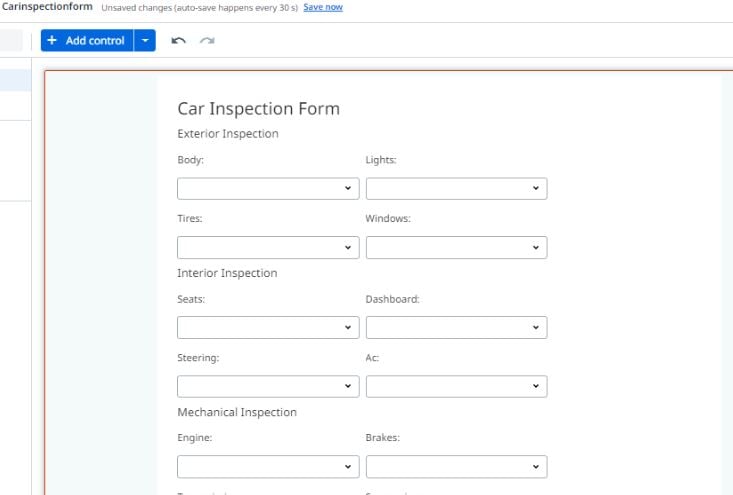
Task: Click the Save now link
Action: [323, 7]
